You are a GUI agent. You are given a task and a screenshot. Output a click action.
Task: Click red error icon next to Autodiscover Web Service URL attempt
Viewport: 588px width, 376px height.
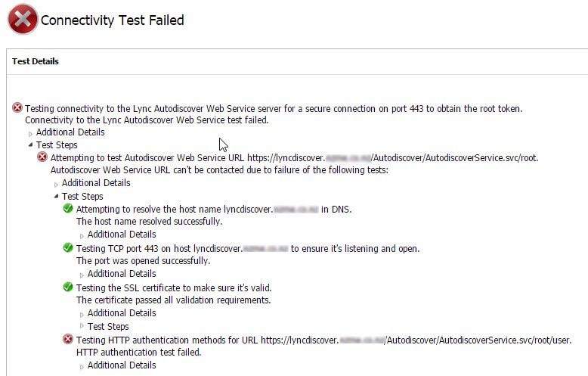(x=42, y=157)
